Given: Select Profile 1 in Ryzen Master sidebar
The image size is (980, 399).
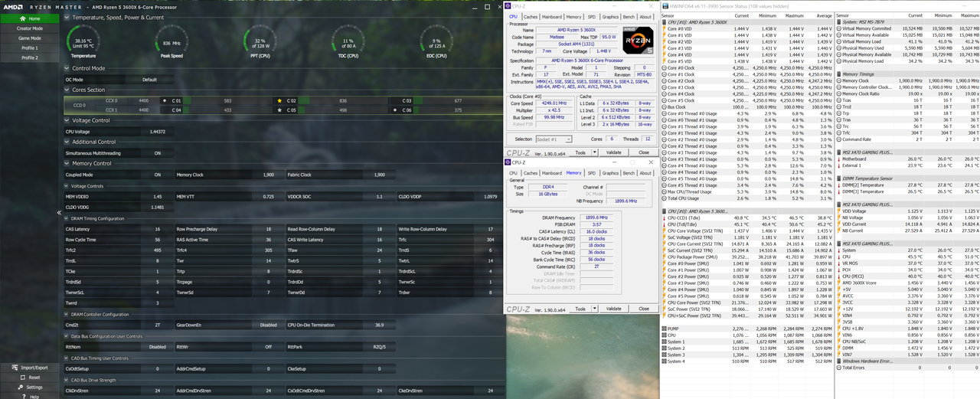Looking at the screenshot, I should tap(30, 47).
